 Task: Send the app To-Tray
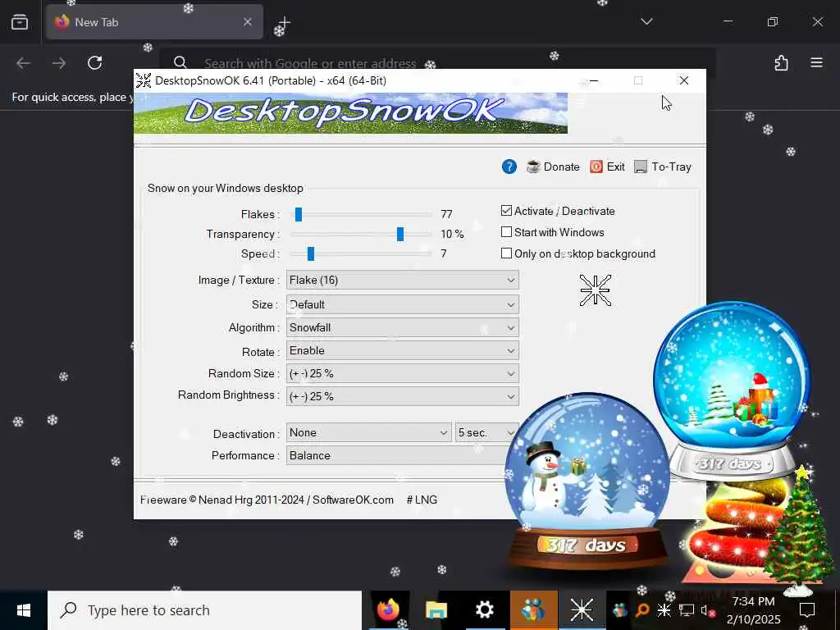(663, 167)
